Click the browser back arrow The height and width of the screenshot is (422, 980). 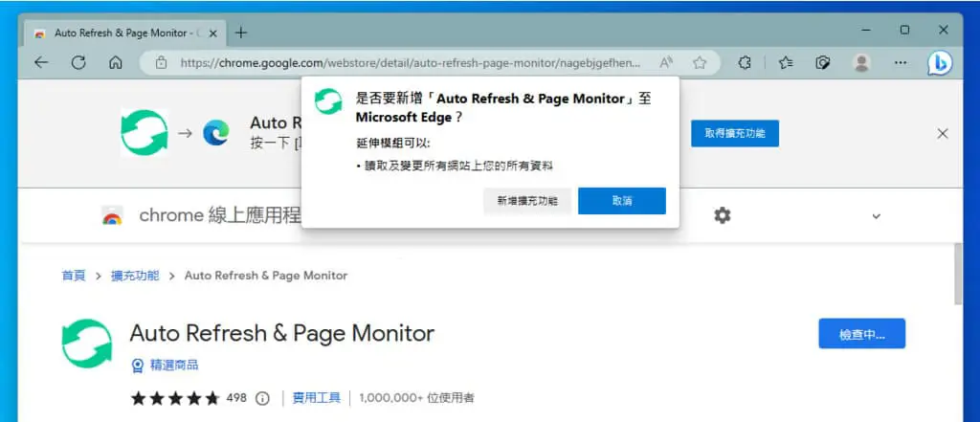coord(41,62)
